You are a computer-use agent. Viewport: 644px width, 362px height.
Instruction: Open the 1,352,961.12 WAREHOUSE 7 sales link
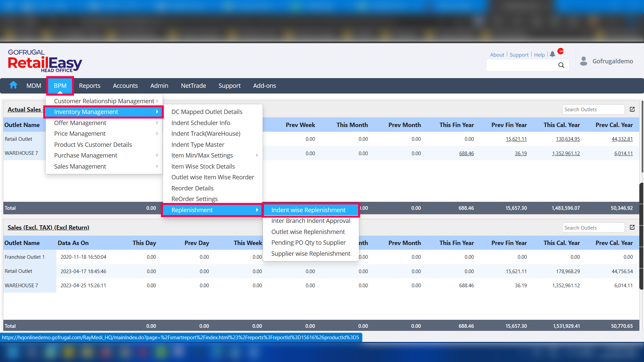point(566,154)
